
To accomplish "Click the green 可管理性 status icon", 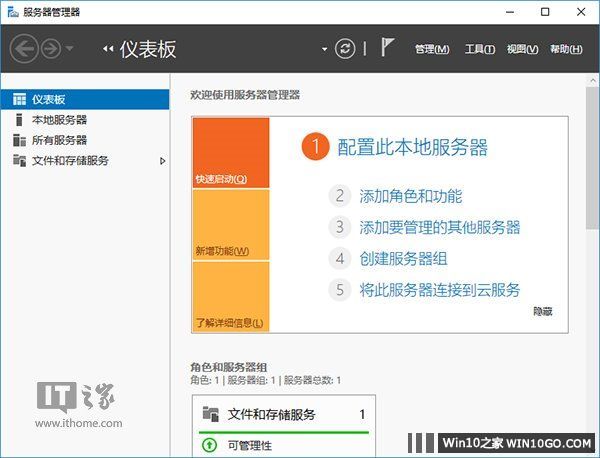I will click(209, 444).
